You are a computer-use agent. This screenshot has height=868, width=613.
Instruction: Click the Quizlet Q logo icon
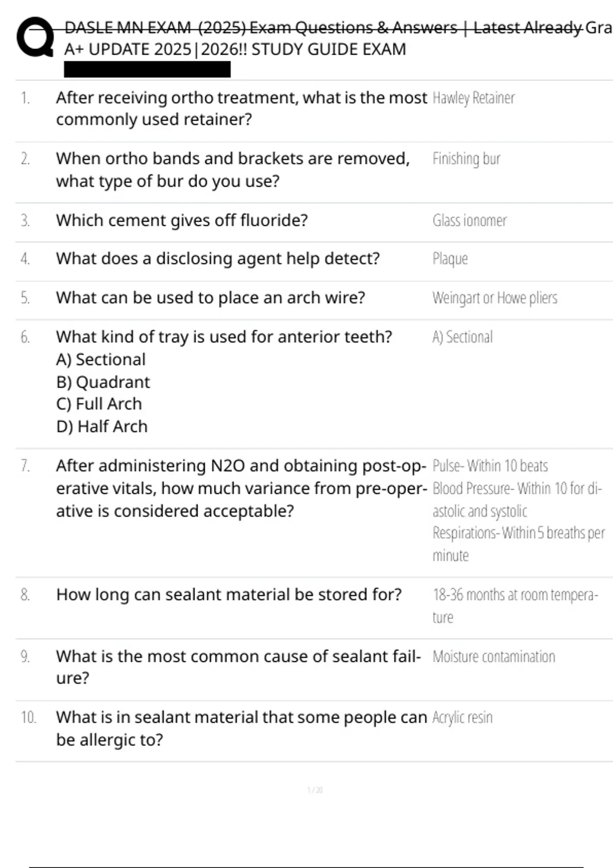click(35, 37)
